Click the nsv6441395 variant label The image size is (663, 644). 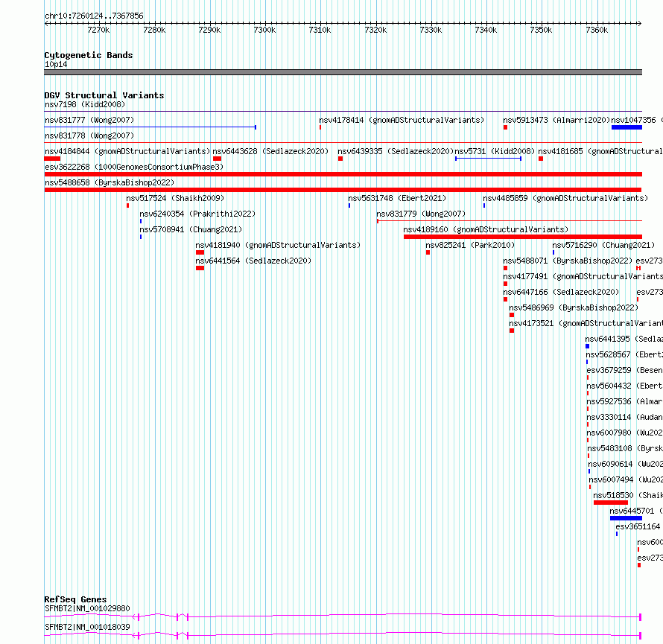point(624,339)
